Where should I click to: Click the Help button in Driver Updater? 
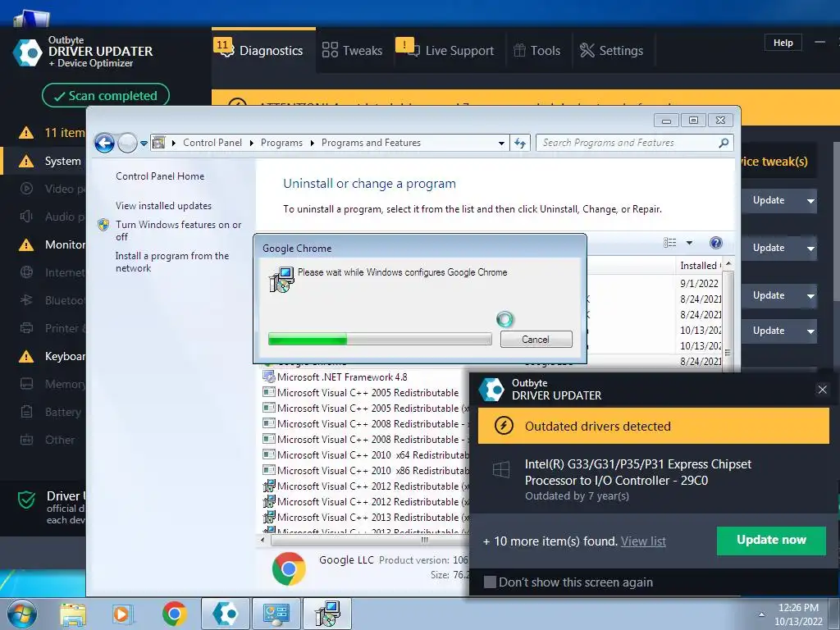pyautogui.click(x=783, y=43)
